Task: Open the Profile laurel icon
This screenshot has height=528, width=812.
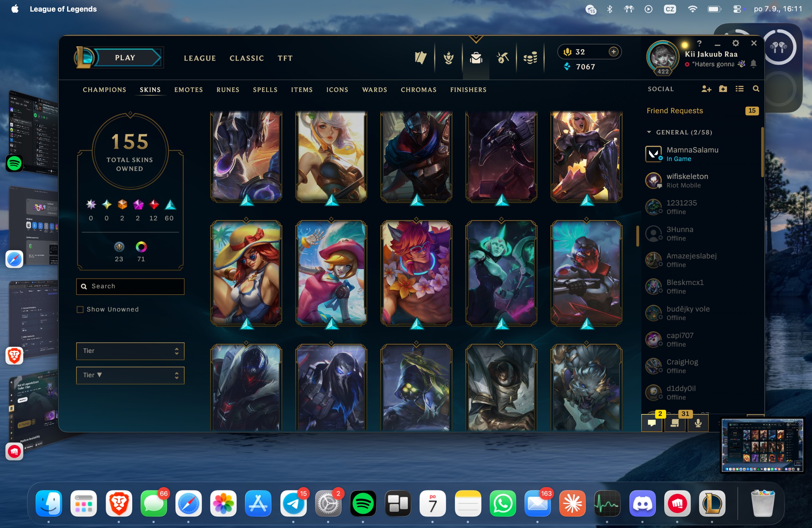Action: 449,58
